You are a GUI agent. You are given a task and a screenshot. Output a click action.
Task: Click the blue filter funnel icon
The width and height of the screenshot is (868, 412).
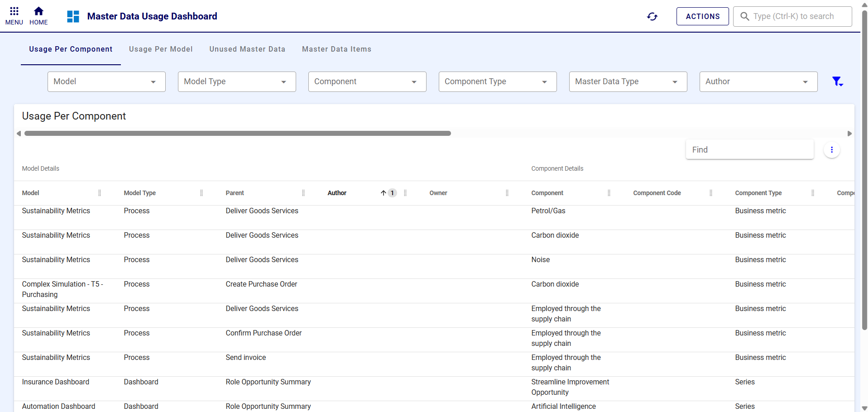click(837, 81)
